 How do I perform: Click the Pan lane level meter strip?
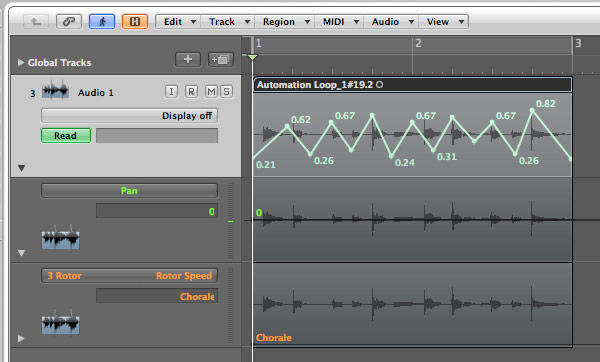[230, 220]
